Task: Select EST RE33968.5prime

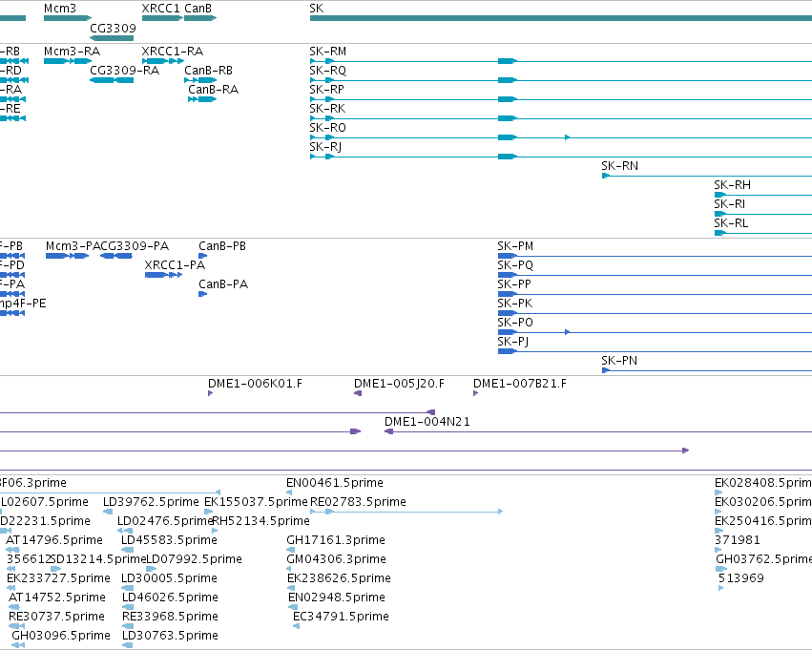Action: pyautogui.click(x=128, y=627)
